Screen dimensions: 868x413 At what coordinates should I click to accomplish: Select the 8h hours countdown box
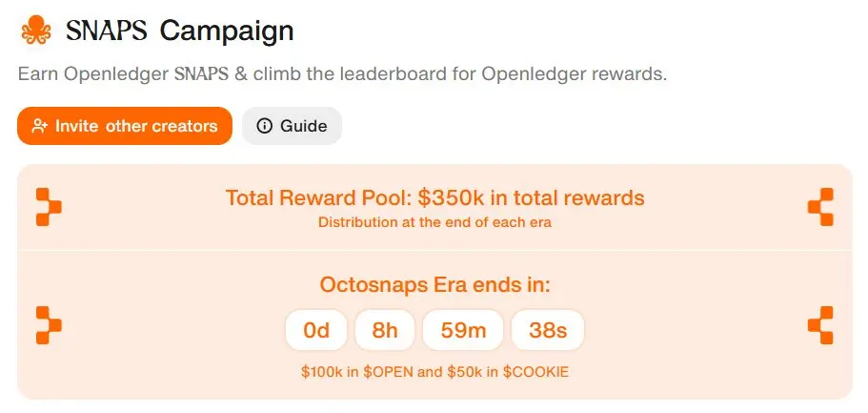click(385, 330)
